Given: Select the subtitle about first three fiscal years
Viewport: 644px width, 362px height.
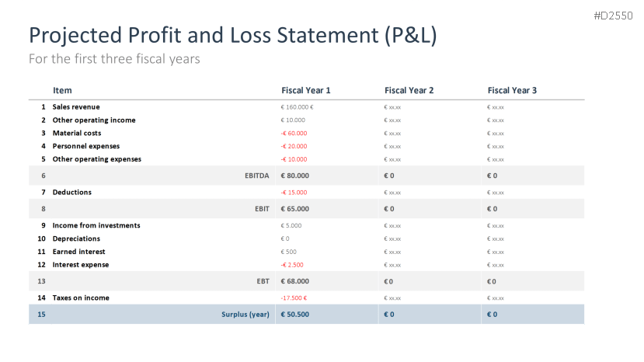Looking at the screenshot, I should [114, 59].
